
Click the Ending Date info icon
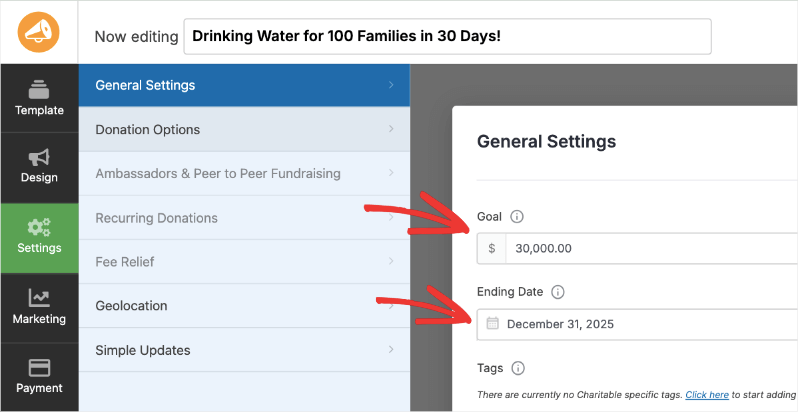(558, 292)
